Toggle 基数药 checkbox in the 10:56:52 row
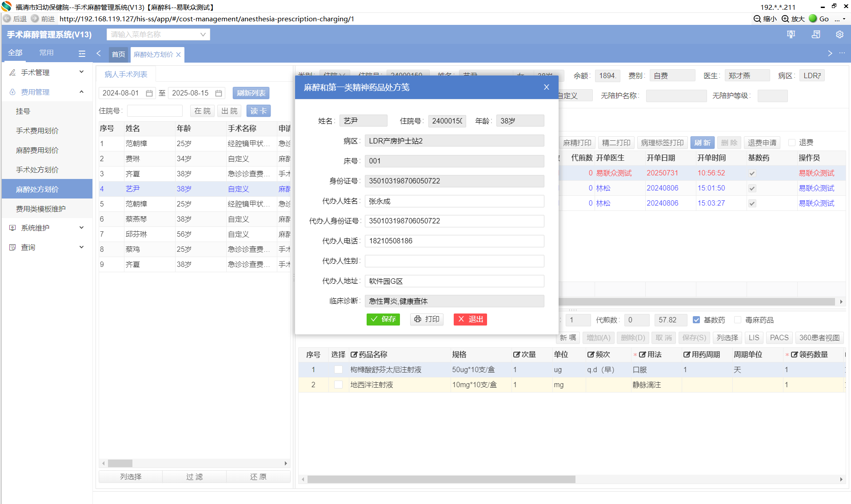Viewport: 851px width, 504px height. (752, 173)
